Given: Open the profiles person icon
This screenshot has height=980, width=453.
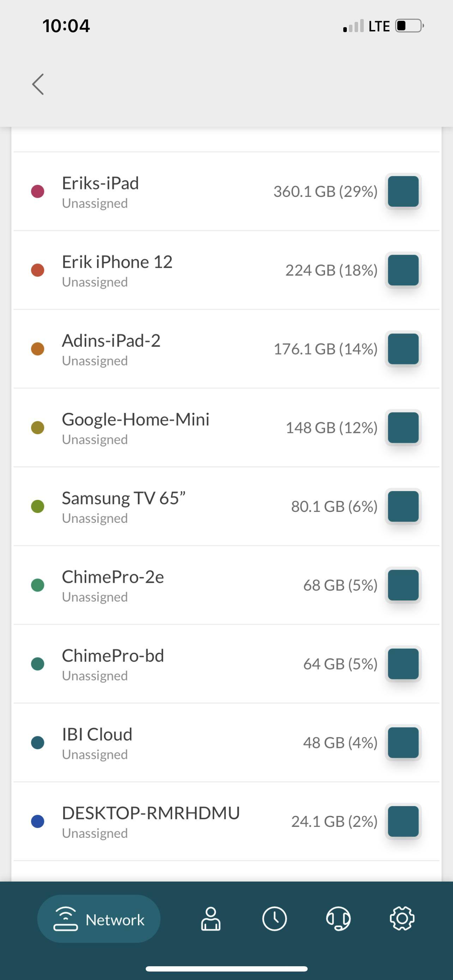Looking at the screenshot, I should 211,919.
